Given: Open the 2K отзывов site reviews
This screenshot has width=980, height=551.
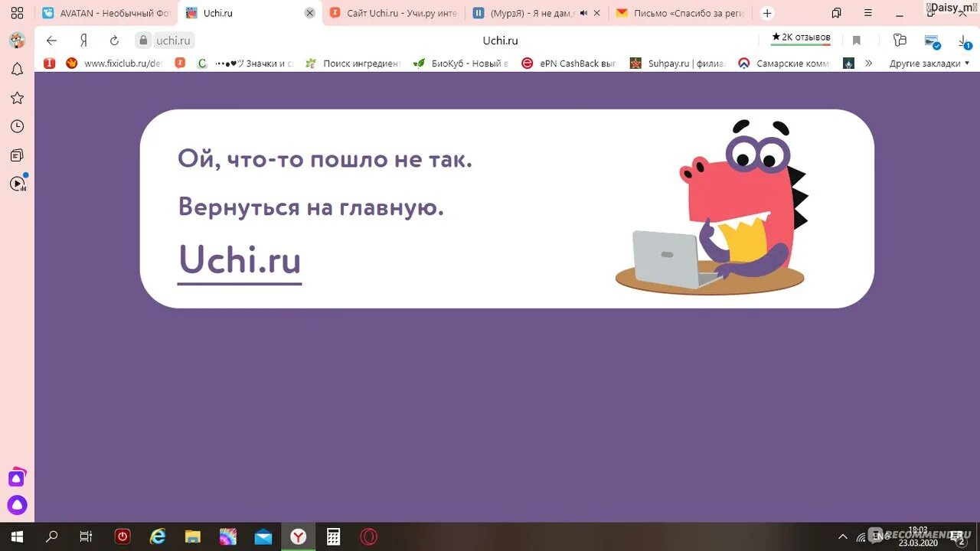Looking at the screenshot, I should [x=801, y=37].
